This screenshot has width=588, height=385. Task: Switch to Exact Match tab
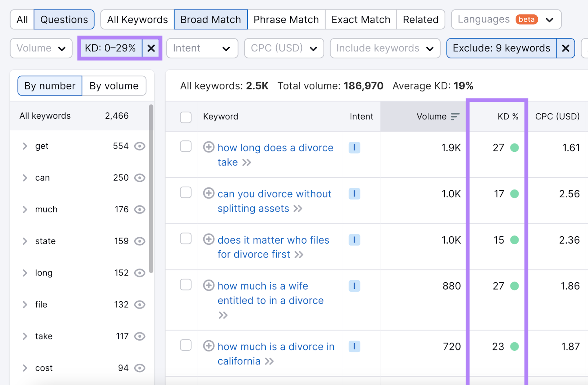pos(361,19)
